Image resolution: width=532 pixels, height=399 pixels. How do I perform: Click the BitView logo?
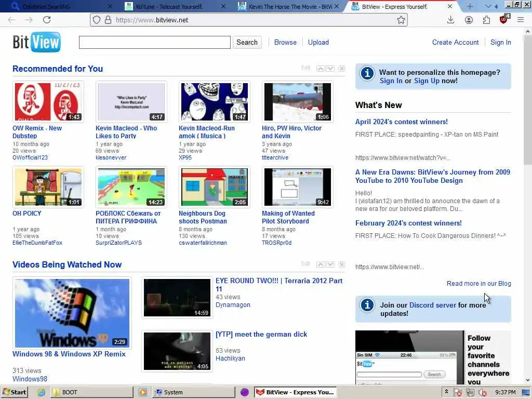(37, 42)
